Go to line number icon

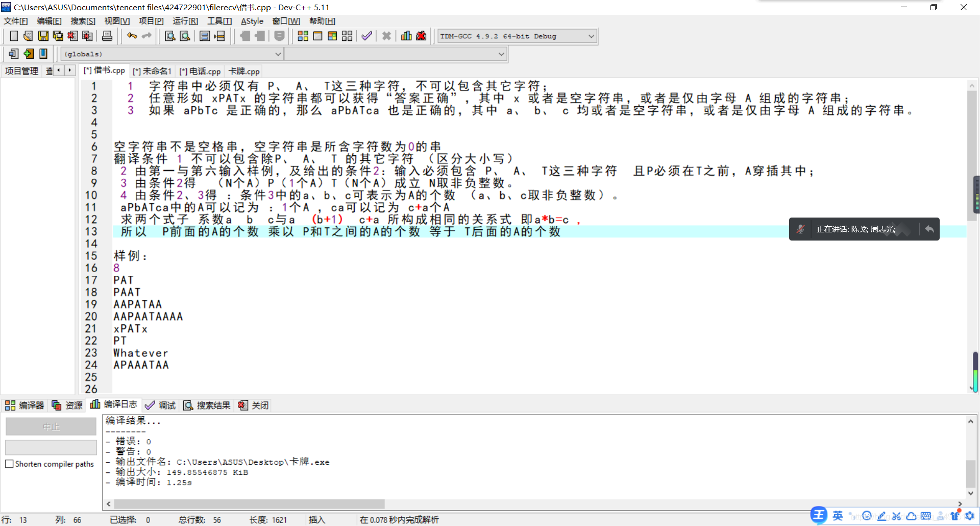point(220,36)
